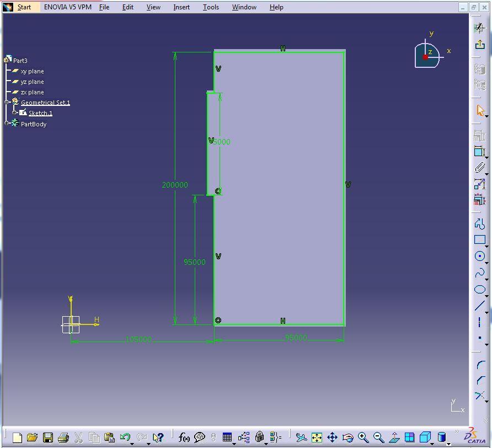The image size is (492, 448).
Task: Click the 105000 dimension value
Action: click(138, 339)
